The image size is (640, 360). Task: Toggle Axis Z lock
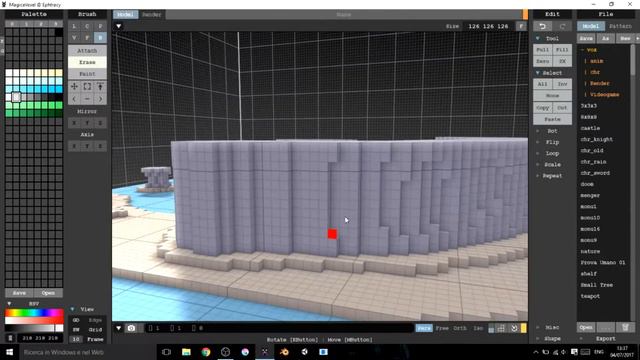[100, 146]
